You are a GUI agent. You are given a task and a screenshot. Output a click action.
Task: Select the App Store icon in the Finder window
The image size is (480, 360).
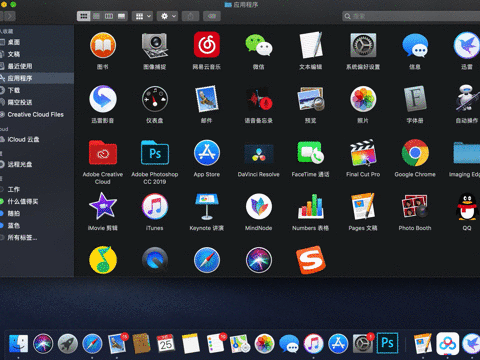[207, 153]
